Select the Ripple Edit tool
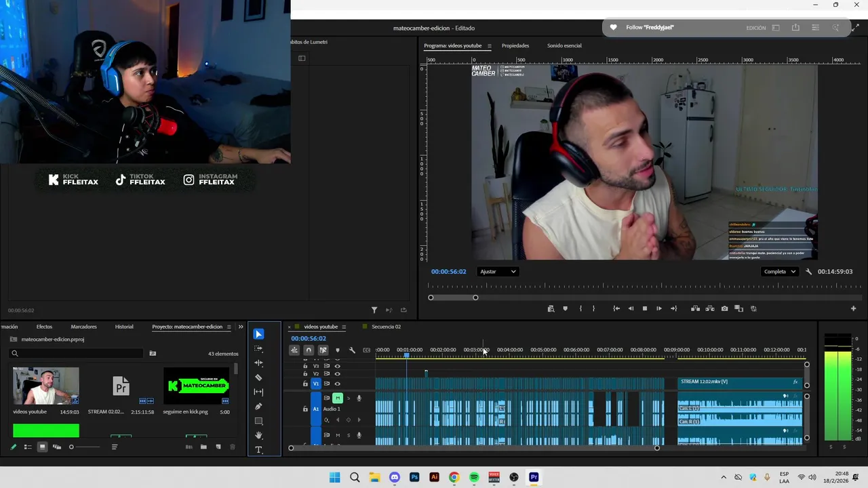 (258, 363)
